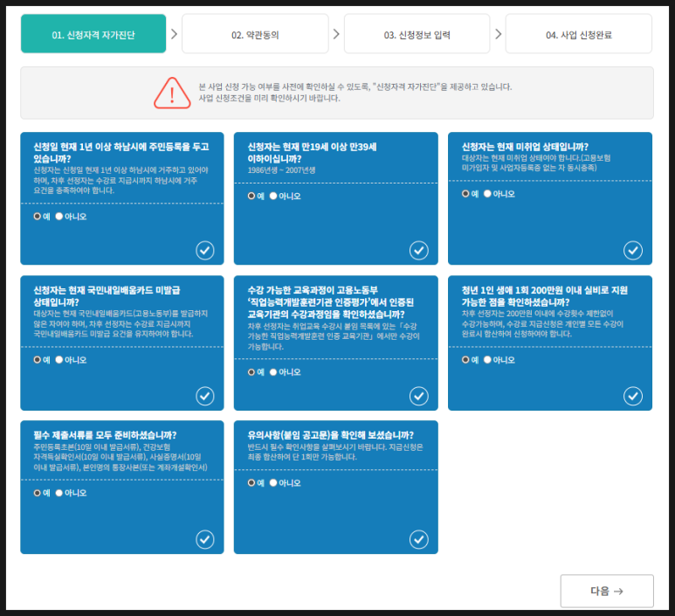Viewport: 675px width, 616px height.
Task: Open the 01. 신청자격 자가진단 step tab
Action: (93, 34)
